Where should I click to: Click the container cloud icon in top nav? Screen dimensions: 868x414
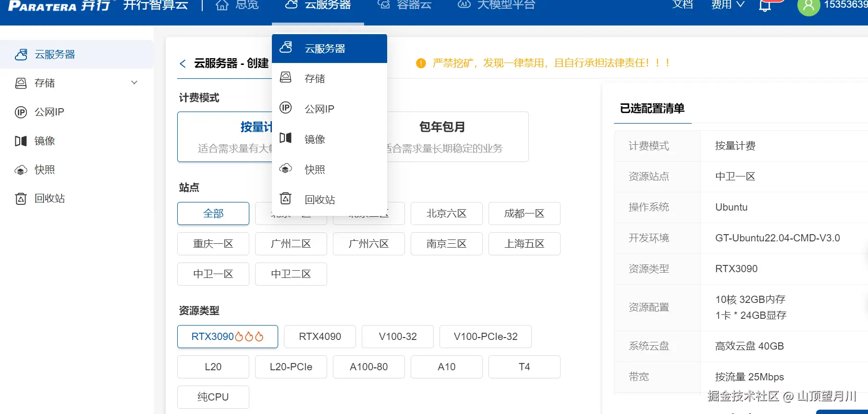[x=384, y=4]
